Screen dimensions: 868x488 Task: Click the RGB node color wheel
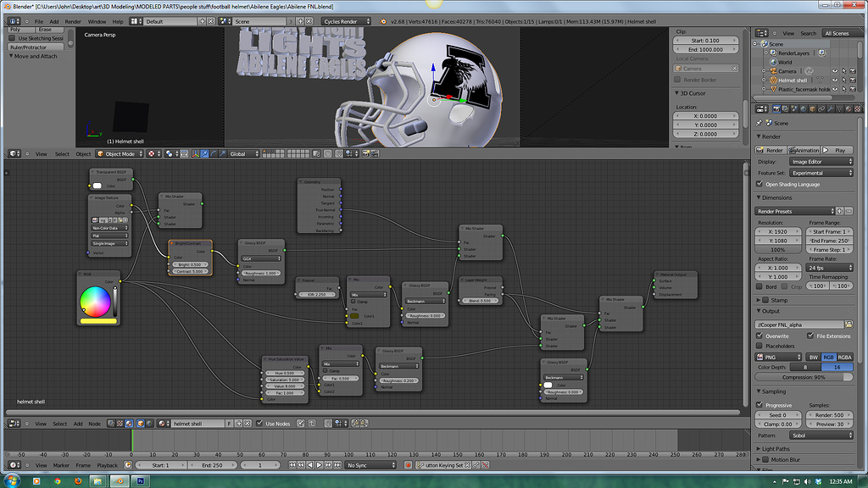[x=95, y=302]
